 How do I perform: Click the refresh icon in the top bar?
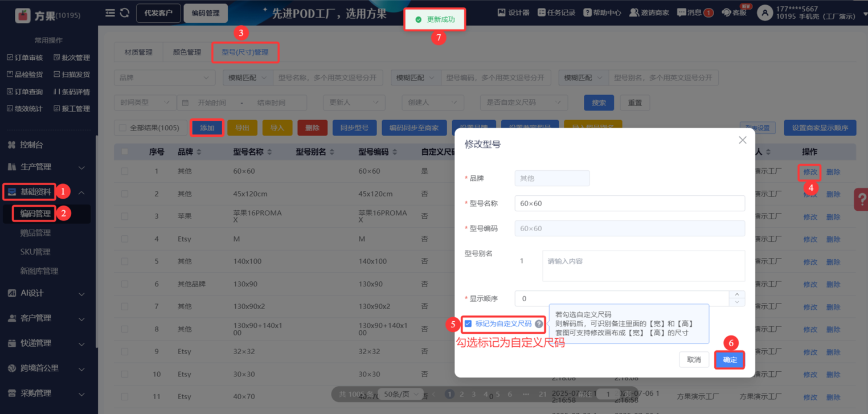click(125, 13)
